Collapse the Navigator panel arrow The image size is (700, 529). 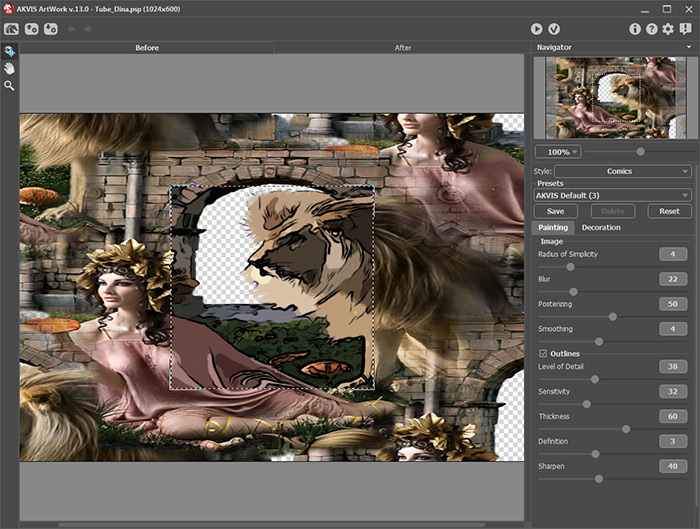[x=689, y=47]
